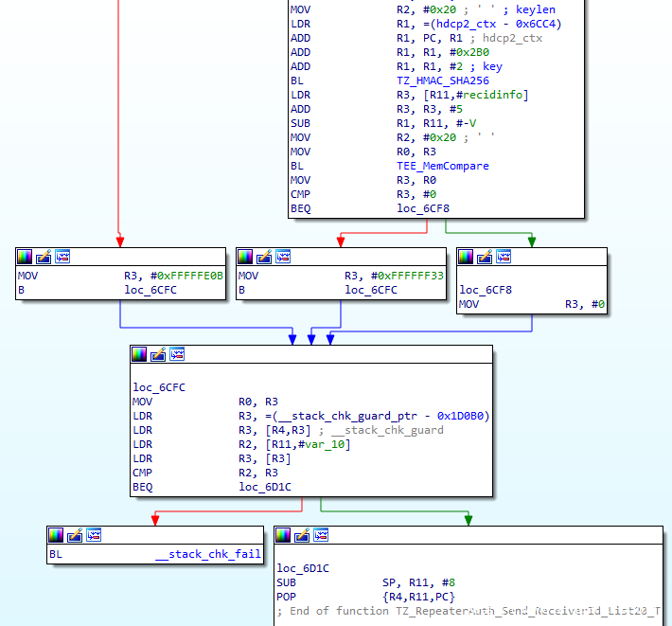The height and width of the screenshot is (626, 672).
Task: Select MOV R3, #0 under loc_6CF8
Action: [x=531, y=304]
